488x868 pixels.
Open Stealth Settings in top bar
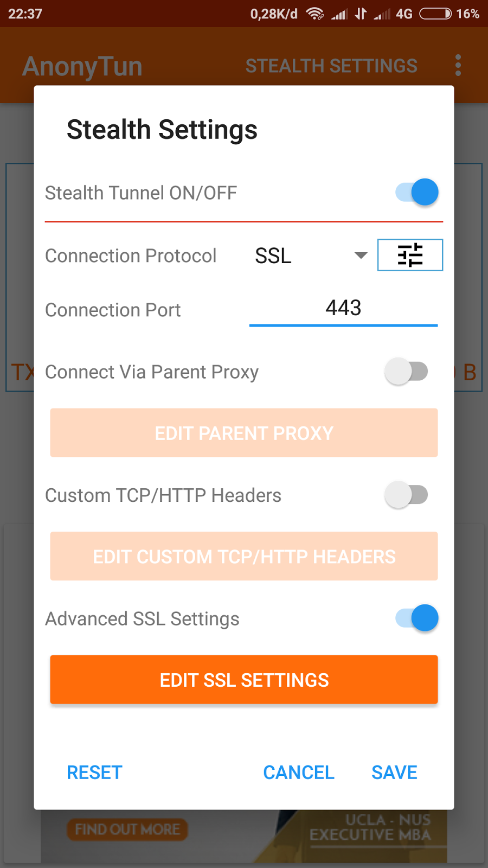[x=331, y=66]
